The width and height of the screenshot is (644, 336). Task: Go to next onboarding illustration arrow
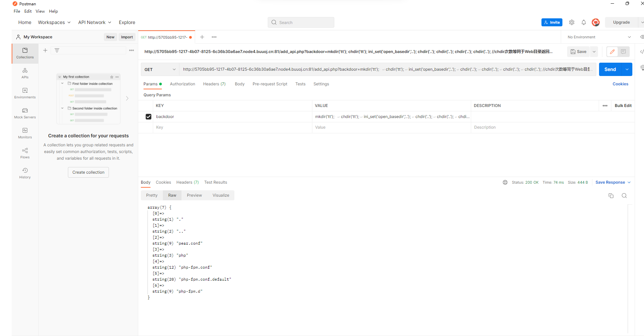tap(127, 98)
